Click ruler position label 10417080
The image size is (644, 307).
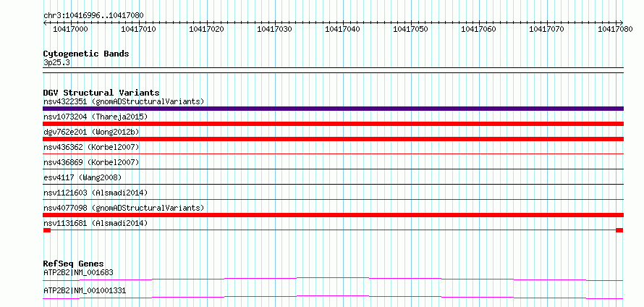(615, 29)
